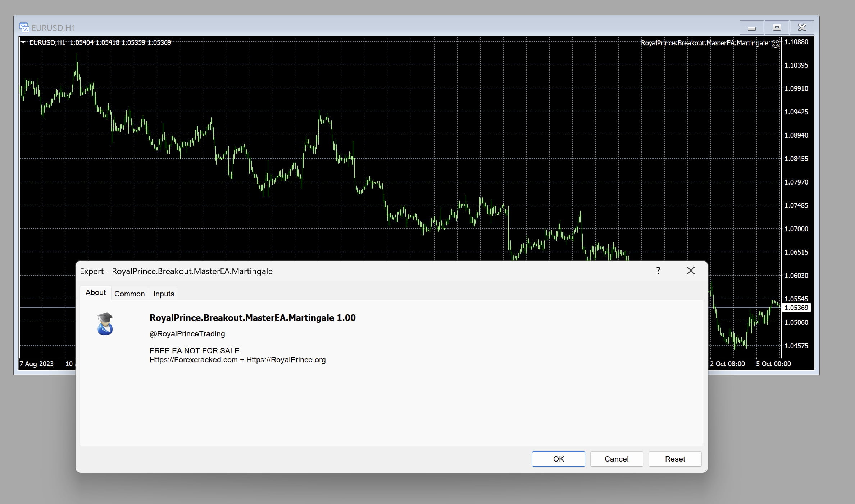Image resolution: width=855 pixels, height=504 pixels.
Task: Close the EURUSD,H1 chart window
Action: click(x=802, y=28)
